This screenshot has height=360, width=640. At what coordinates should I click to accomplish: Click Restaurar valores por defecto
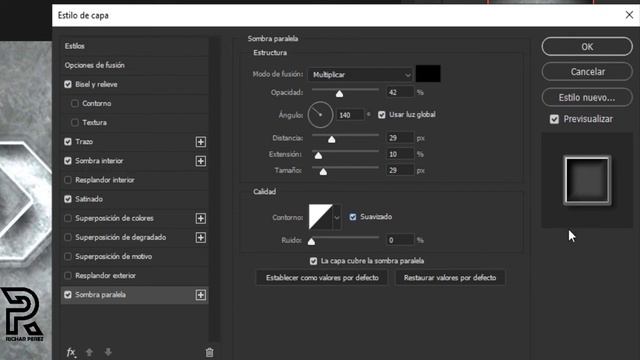(x=450, y=278)
